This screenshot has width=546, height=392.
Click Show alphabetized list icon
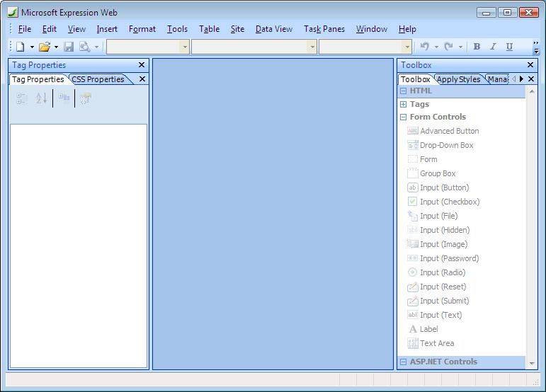[x=41, y=98]
